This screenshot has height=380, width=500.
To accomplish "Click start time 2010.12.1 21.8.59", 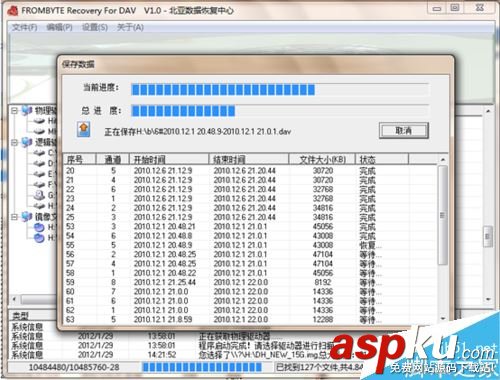I will tap(163, 319).
